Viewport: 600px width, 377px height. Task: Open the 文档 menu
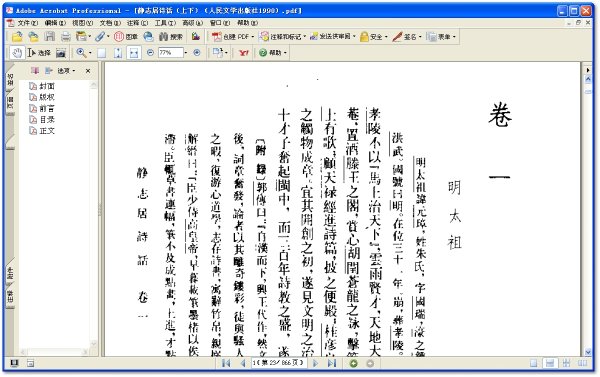110,23
